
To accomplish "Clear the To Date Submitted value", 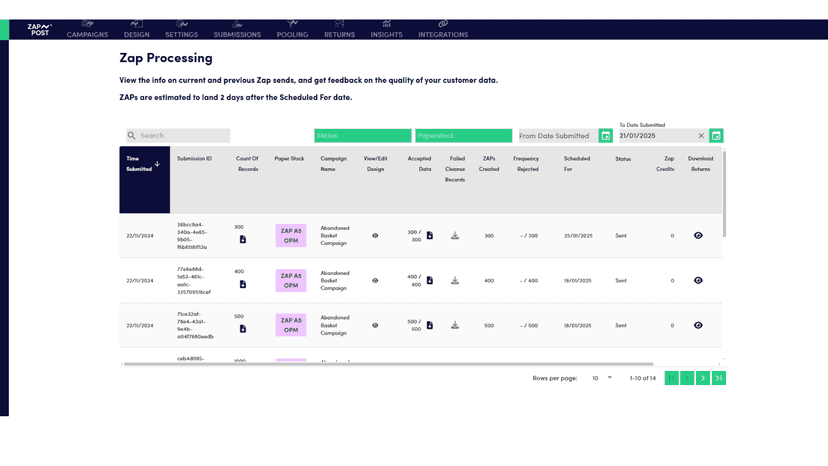I will (701, 136).
